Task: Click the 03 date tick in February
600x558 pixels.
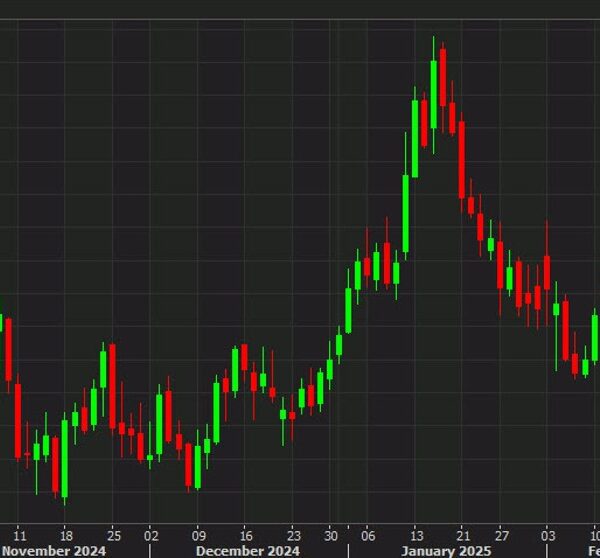Action: 547,534
